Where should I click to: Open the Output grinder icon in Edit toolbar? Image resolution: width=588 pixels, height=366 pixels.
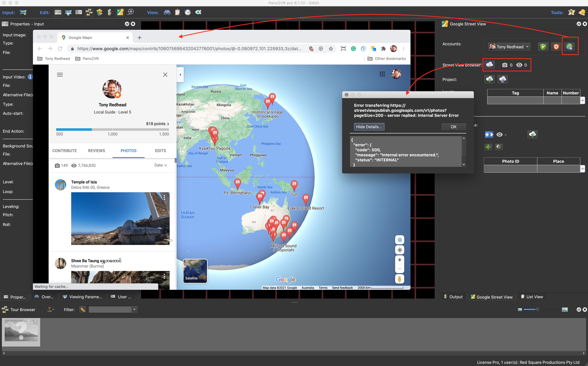coord(110,12)
